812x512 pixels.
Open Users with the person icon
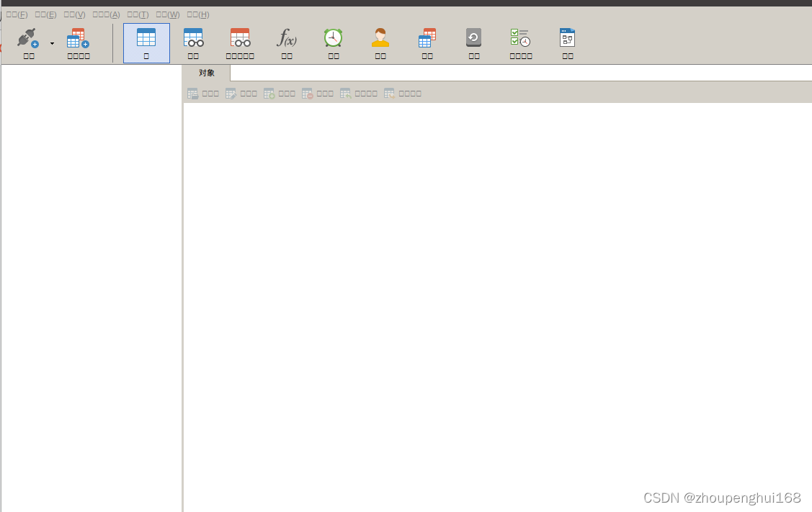click(380, 37)
